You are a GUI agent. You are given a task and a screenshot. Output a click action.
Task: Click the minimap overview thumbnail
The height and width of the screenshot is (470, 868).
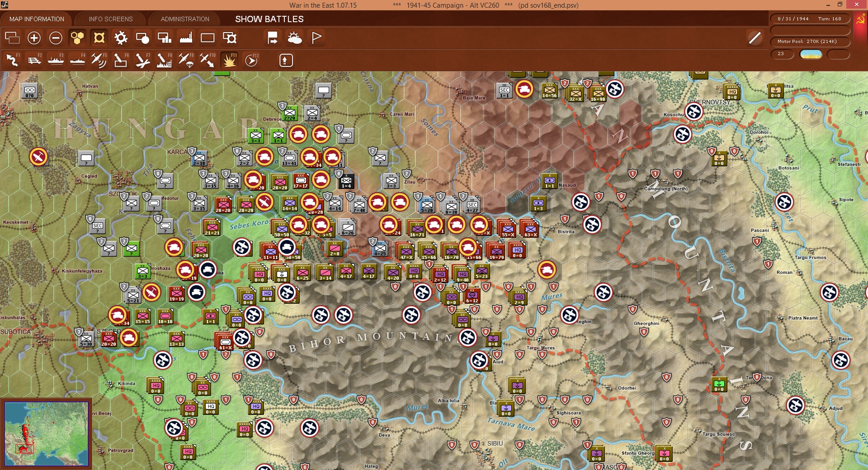[46, 434]
